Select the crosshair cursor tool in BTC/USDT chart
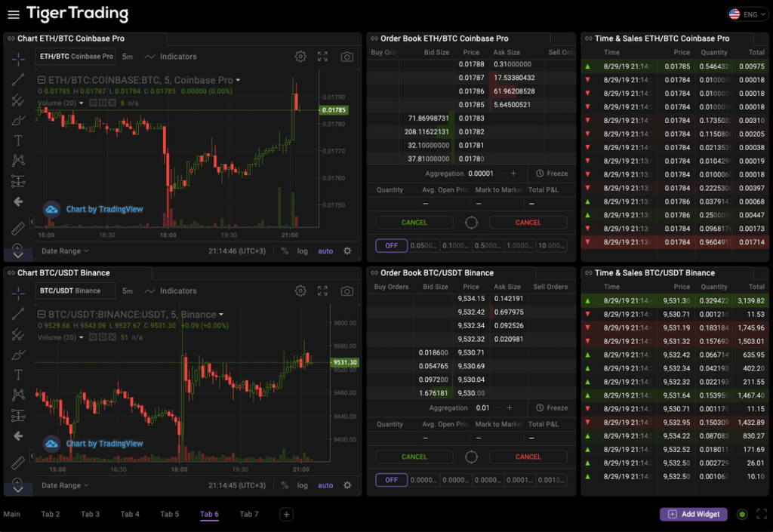This screenshot has height=532, width=773. (18, 294)
